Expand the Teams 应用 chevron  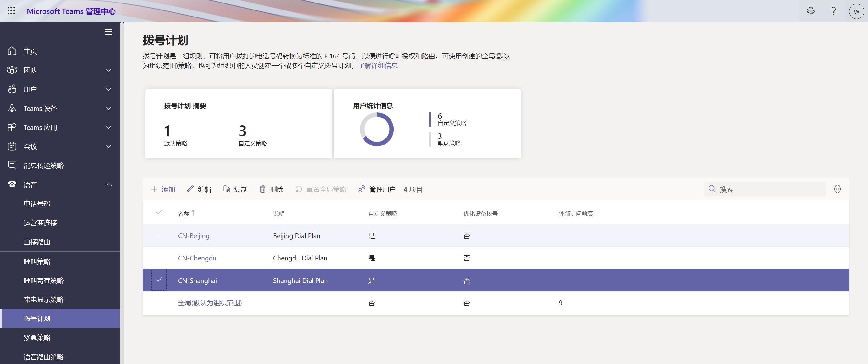pyautogui.click(x=109, y=127)
